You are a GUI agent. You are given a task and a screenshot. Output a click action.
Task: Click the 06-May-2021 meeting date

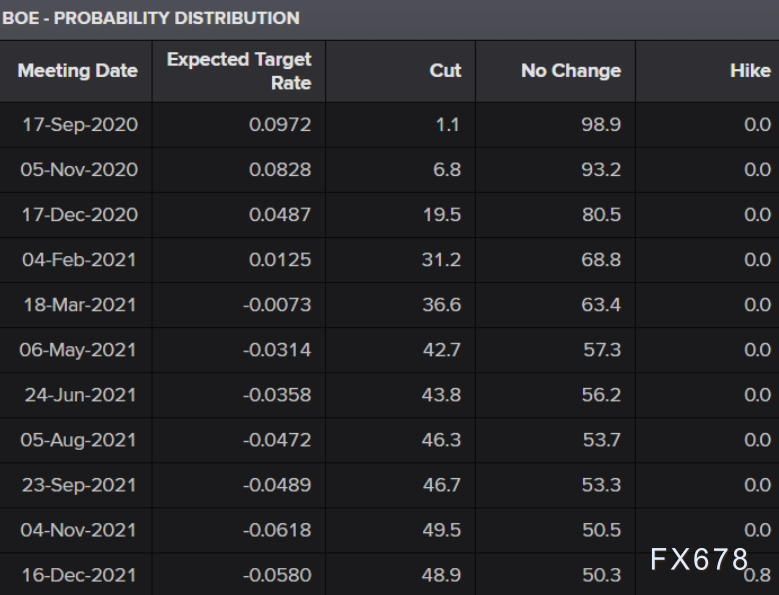79,350
